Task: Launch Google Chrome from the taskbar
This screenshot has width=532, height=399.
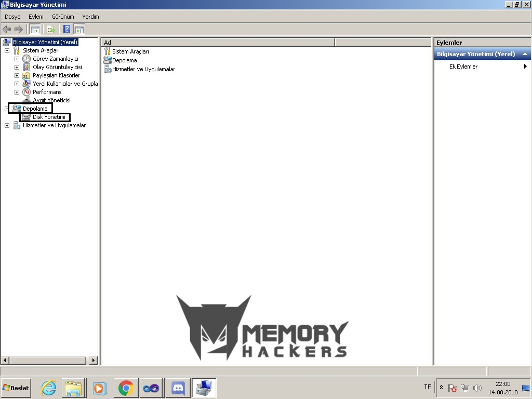Action: [126, 388]
